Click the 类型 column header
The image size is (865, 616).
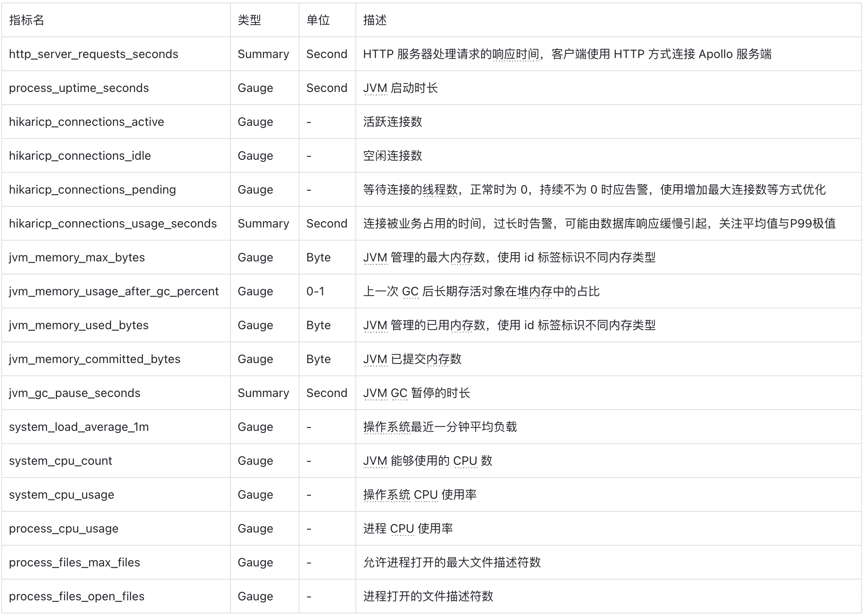coord(249,20)
